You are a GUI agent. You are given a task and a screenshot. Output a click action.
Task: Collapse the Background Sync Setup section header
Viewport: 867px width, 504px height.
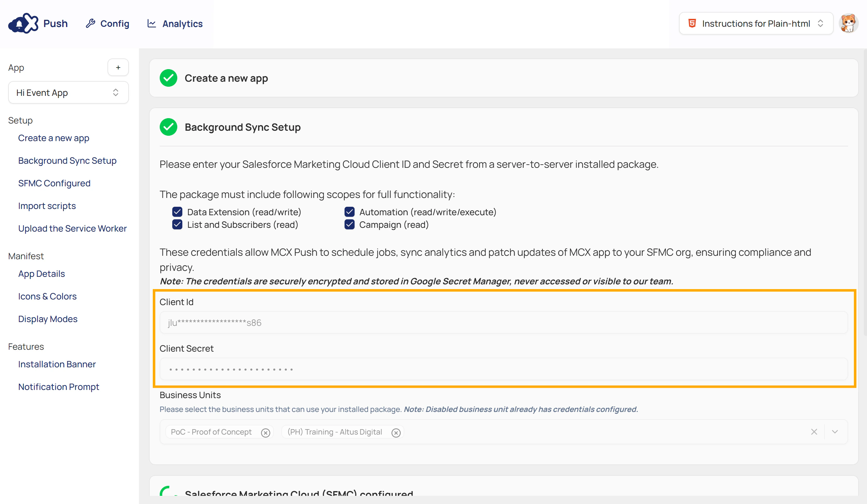click(x=504, y=127)
